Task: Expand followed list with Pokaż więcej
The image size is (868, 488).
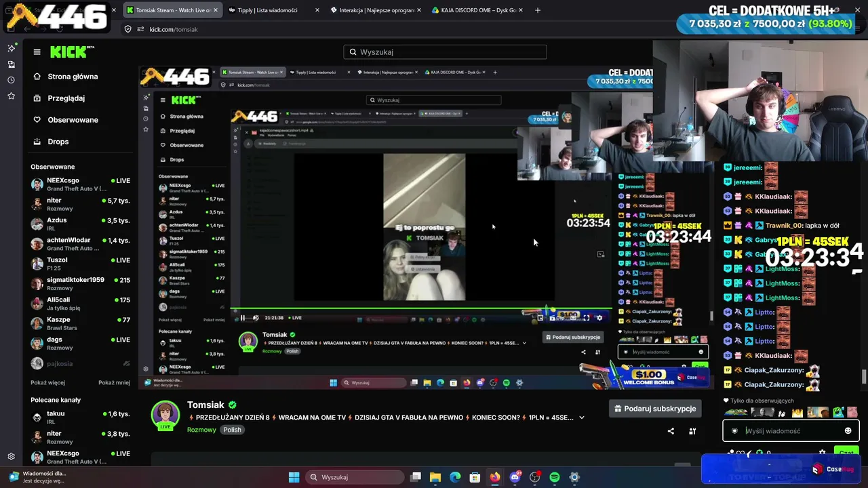Action: coord(47,382)
